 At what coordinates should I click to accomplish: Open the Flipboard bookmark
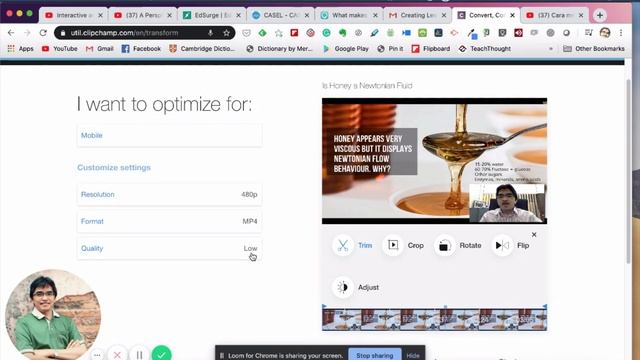click(x=431, y=49)
